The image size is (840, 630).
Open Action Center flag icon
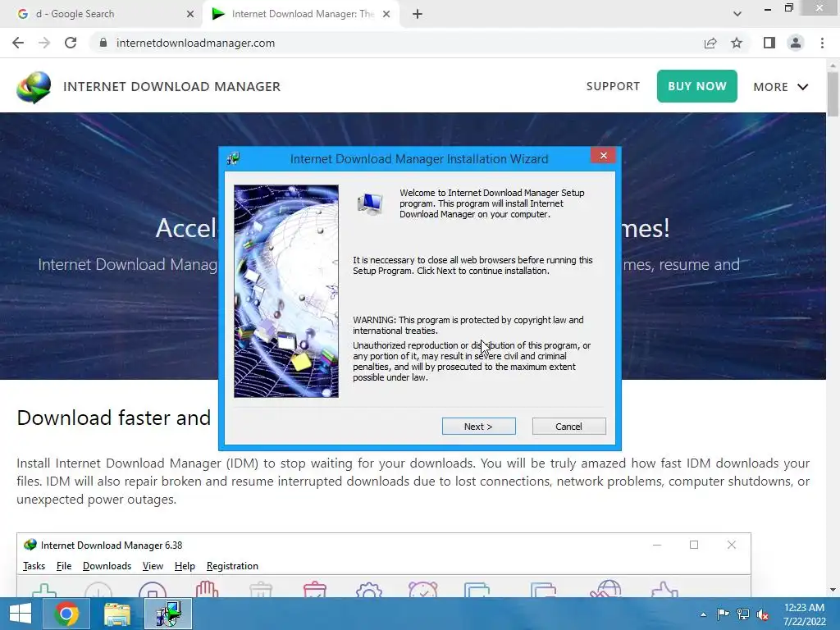point(724,614)
